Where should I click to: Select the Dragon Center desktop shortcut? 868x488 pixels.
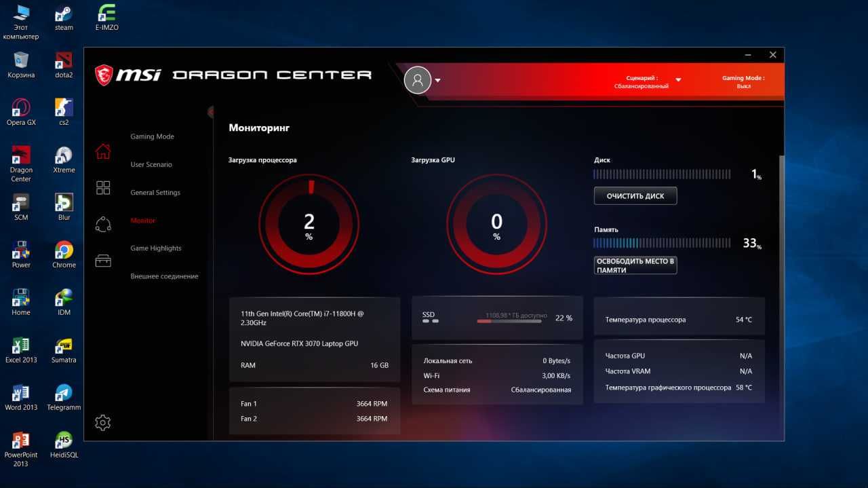click(21, 164)
